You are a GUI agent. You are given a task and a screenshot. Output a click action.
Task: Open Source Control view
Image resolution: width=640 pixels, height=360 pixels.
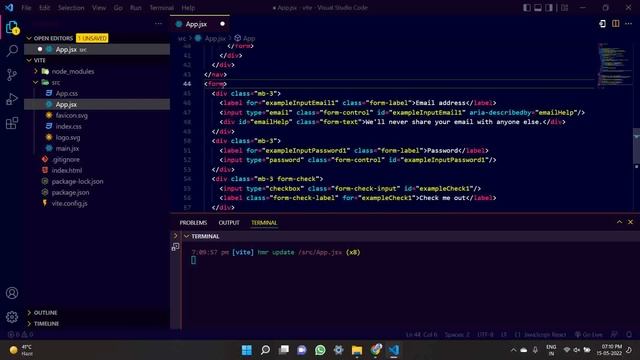(x=12, y=75)
